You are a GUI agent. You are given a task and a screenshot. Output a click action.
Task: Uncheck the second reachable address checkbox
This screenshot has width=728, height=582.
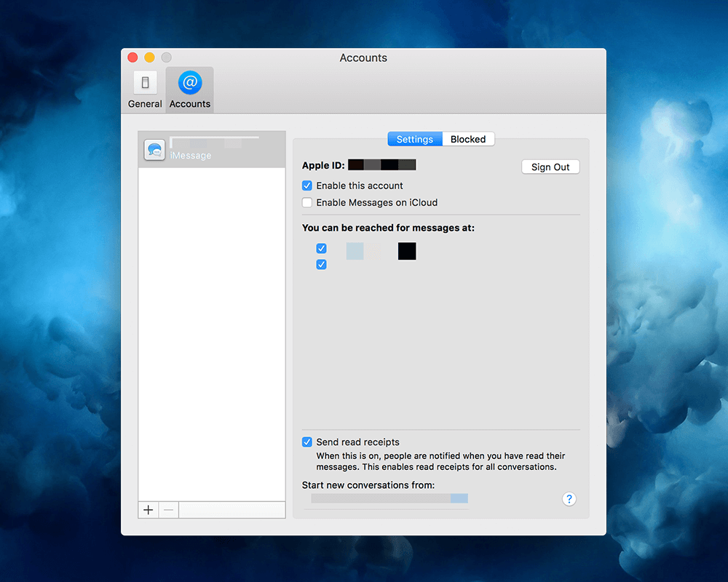321,265
